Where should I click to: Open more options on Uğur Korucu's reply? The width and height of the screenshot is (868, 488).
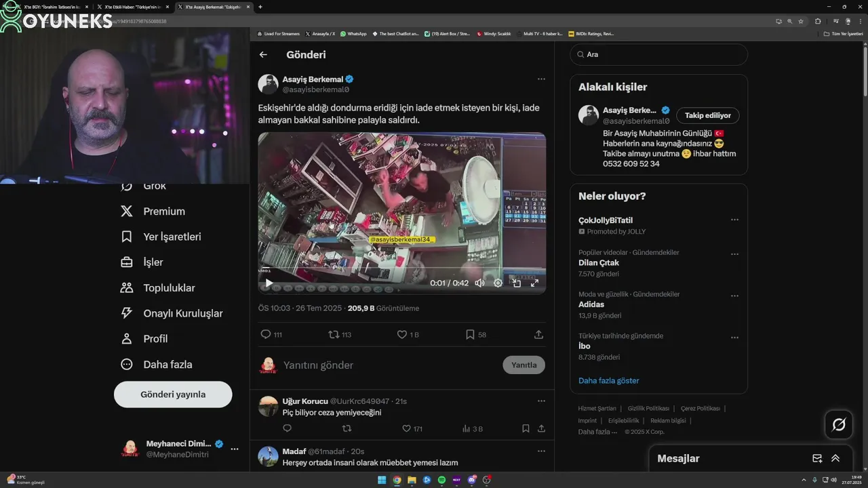541,401
